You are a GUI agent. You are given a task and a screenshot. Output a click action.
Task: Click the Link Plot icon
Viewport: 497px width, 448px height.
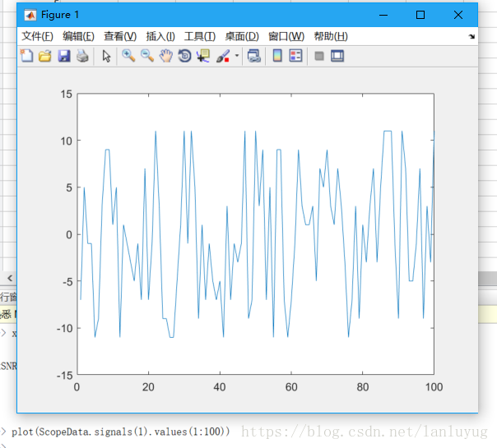[254, 56]
